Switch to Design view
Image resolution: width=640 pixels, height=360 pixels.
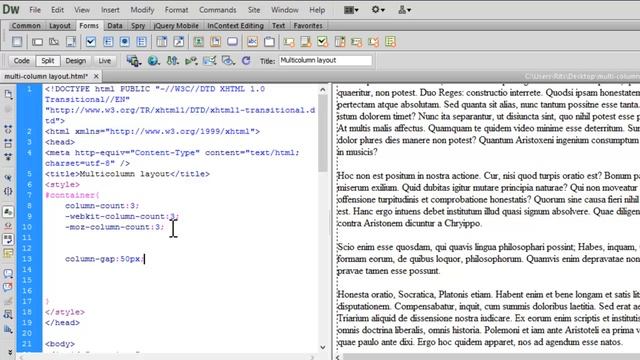tap(76, 61)
